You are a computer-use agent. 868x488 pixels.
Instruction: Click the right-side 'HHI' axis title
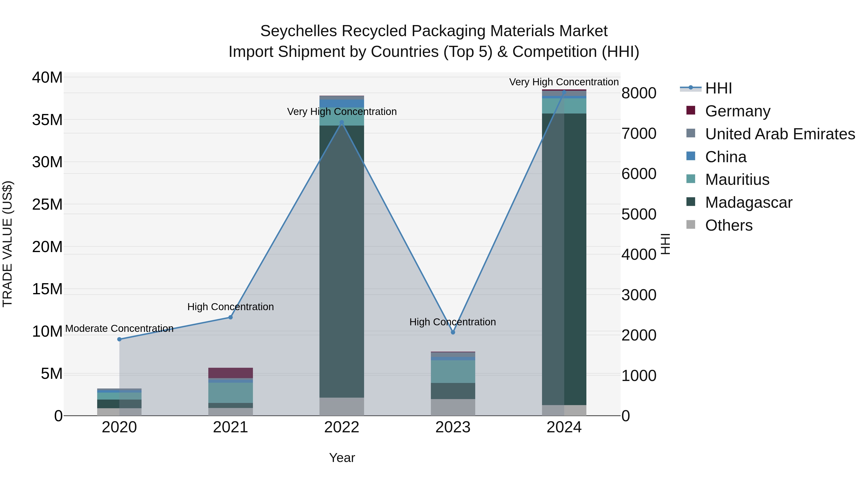[665, 244]
